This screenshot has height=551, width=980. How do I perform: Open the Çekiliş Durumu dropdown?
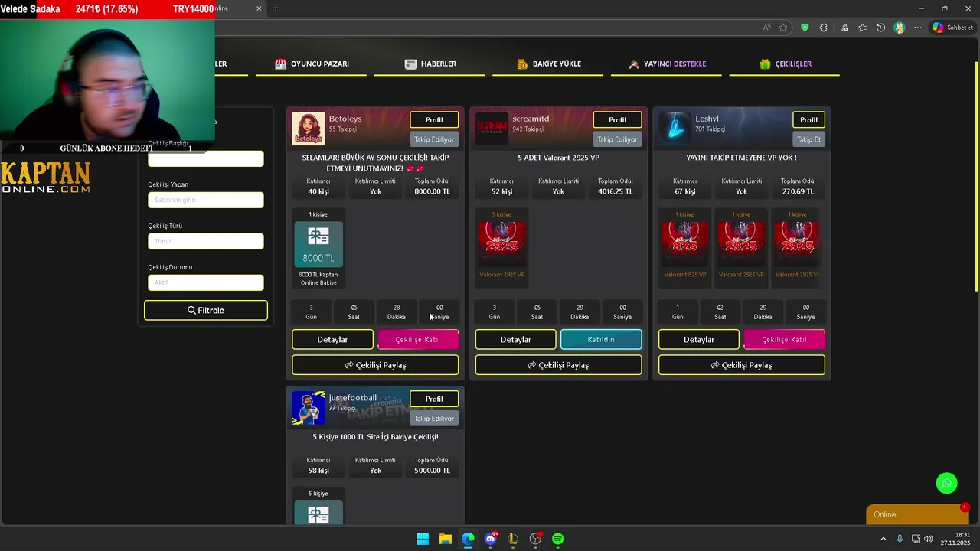tap(206, 282)
